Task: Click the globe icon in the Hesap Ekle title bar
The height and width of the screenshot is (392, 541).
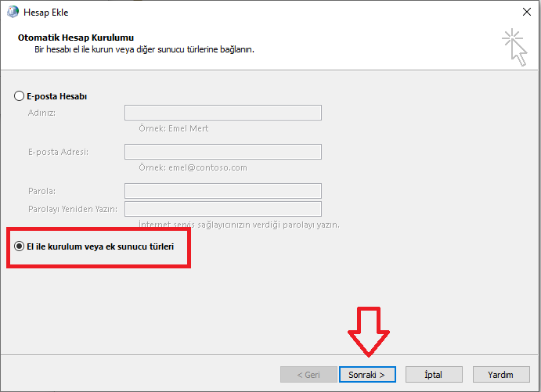Action: click(x=13, y=11)
